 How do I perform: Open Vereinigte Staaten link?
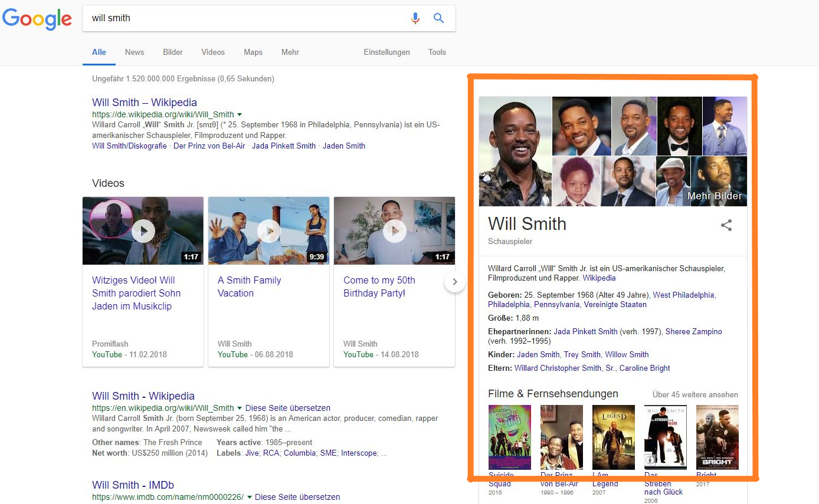coord(615,305)
